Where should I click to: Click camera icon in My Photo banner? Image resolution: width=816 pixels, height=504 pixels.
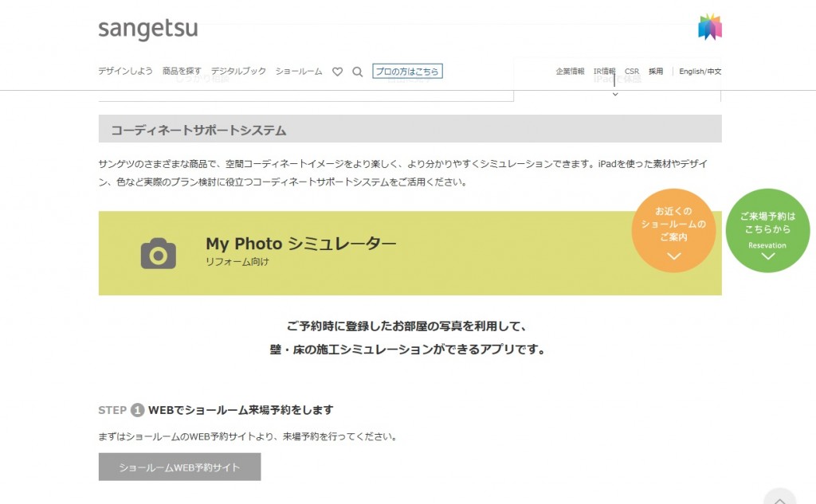[x=159, y=253]
